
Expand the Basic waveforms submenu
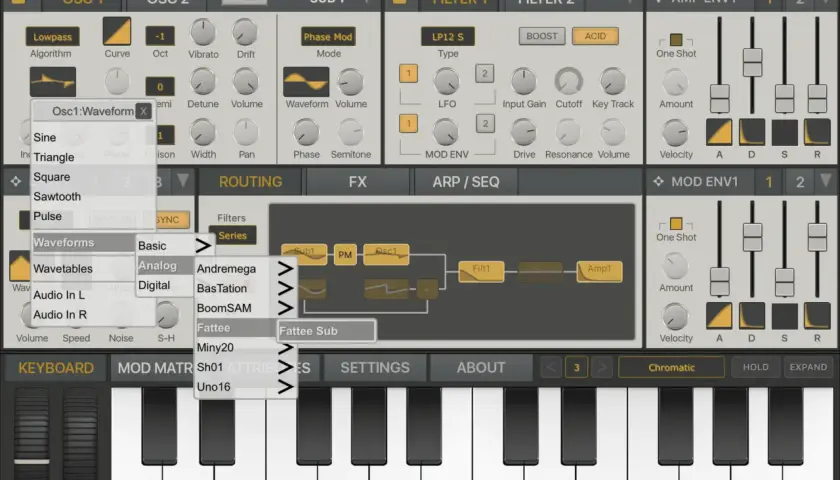(x=175, y=245)
